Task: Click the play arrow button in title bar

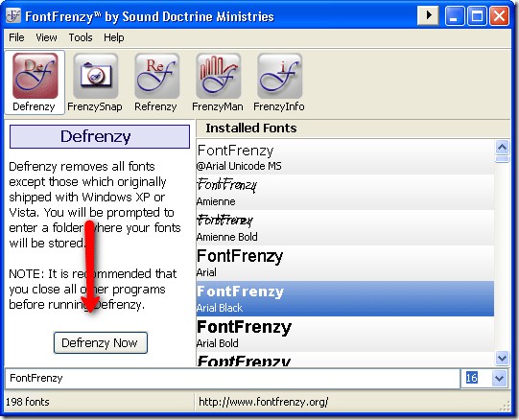Action: (x=428, y=15)
